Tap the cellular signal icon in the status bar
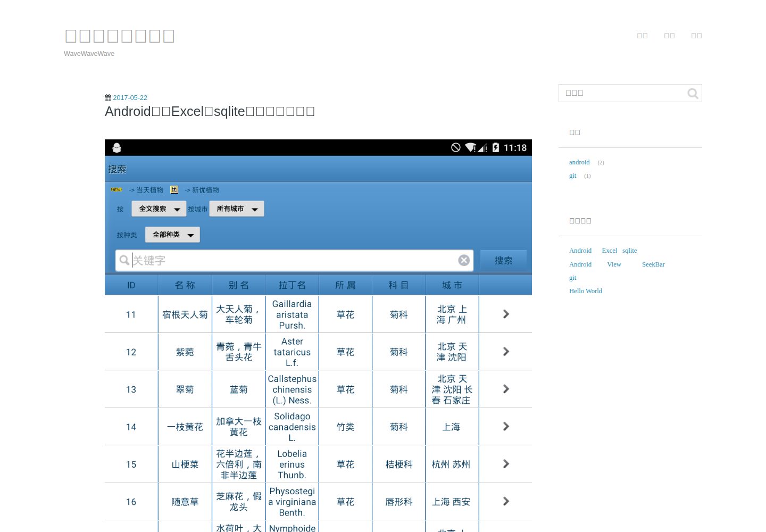 tap(482, 148)
